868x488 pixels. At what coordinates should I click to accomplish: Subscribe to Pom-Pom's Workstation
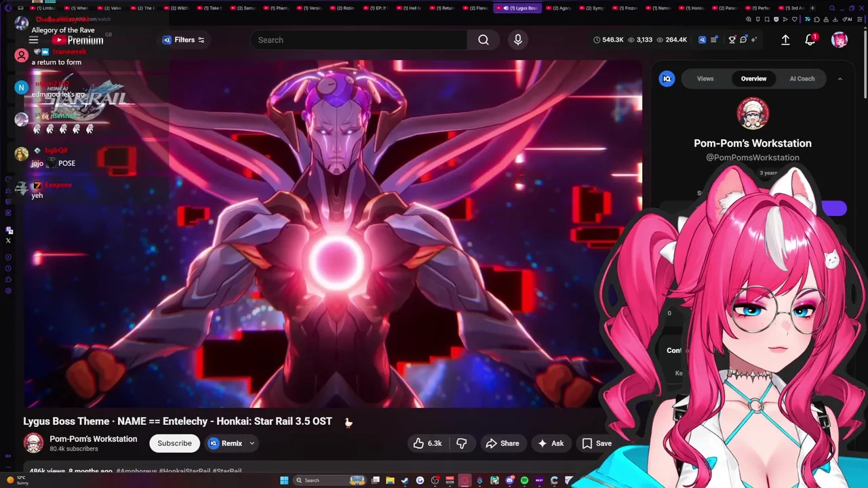(175, 443)
